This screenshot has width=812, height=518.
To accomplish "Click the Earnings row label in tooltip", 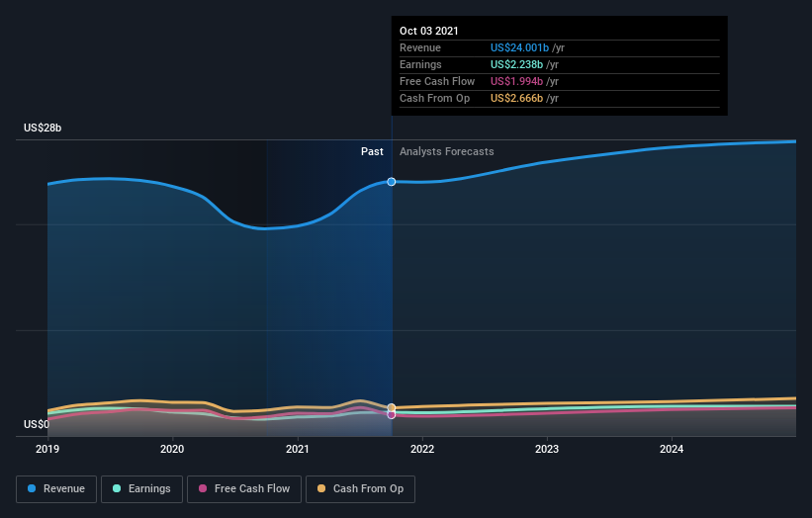I will (420, 64).
